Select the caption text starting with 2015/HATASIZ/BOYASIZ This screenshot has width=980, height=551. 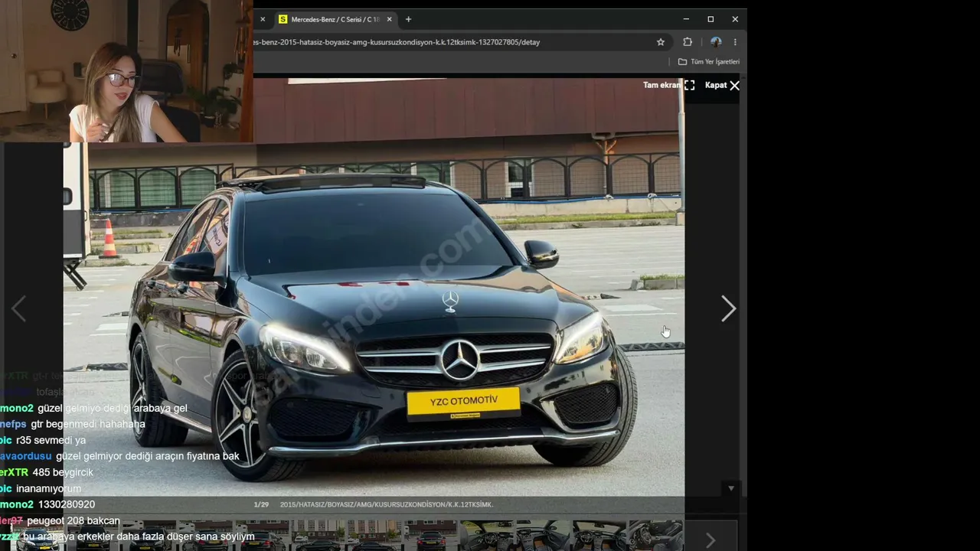pos(387,504)
